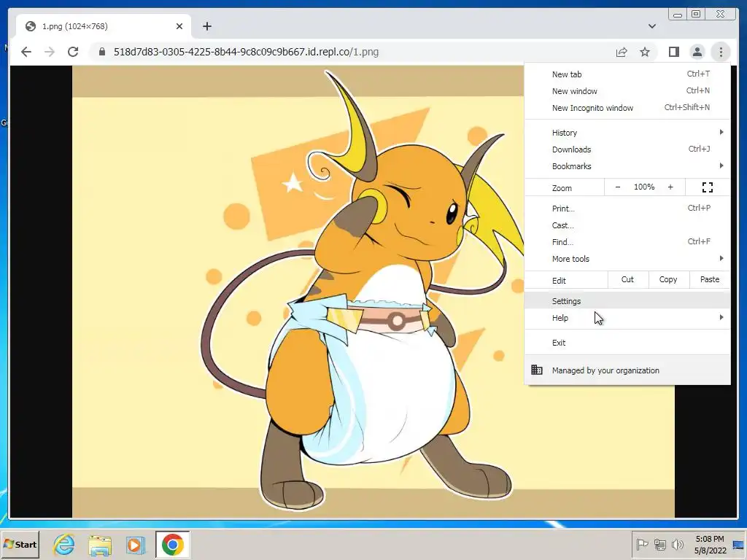Click the forward navigation arrow
The height and width of the screenshot is (560, 747).
[x=50, y=52]
